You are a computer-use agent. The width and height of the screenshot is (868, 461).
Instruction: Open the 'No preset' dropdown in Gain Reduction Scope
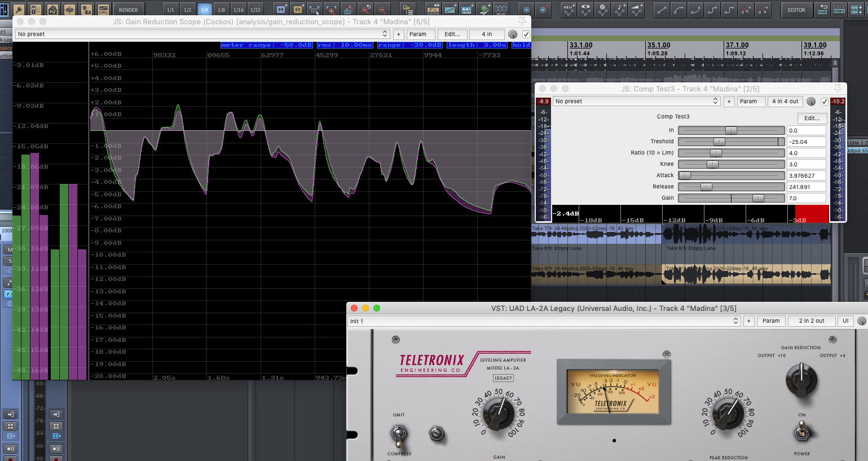pyautogui.click(x=202, y=34)
